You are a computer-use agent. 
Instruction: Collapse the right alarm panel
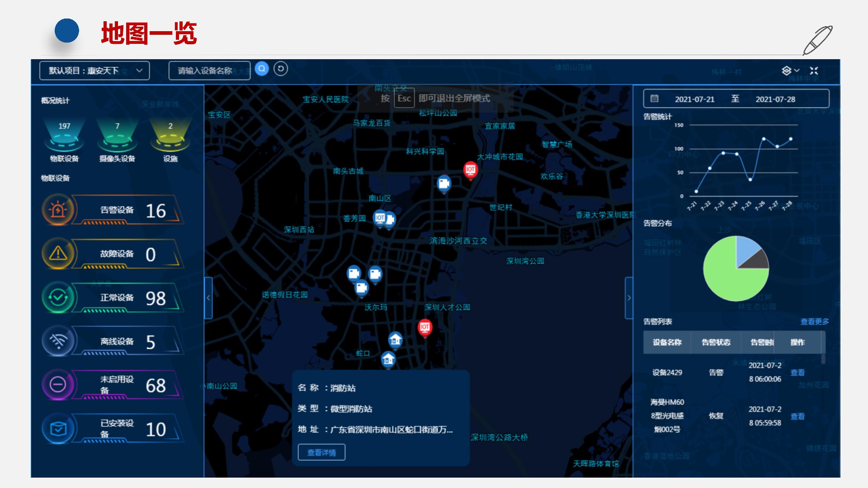(x=629, y=298)
